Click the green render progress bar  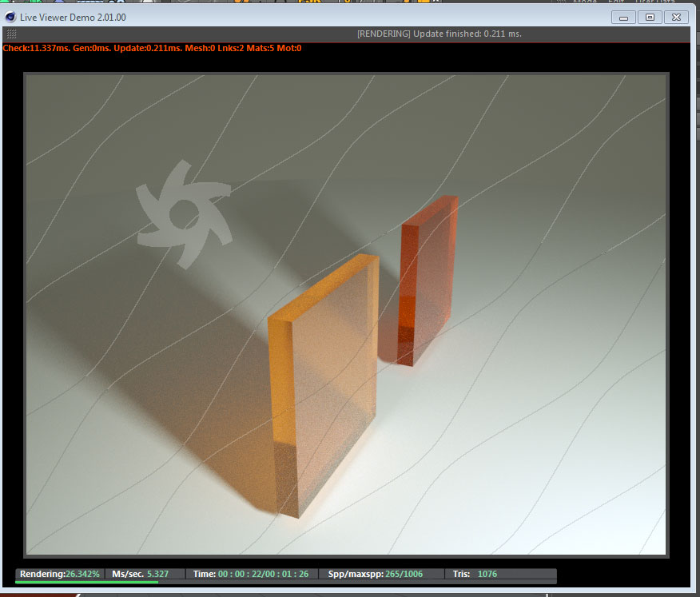[x=86, y=582]
